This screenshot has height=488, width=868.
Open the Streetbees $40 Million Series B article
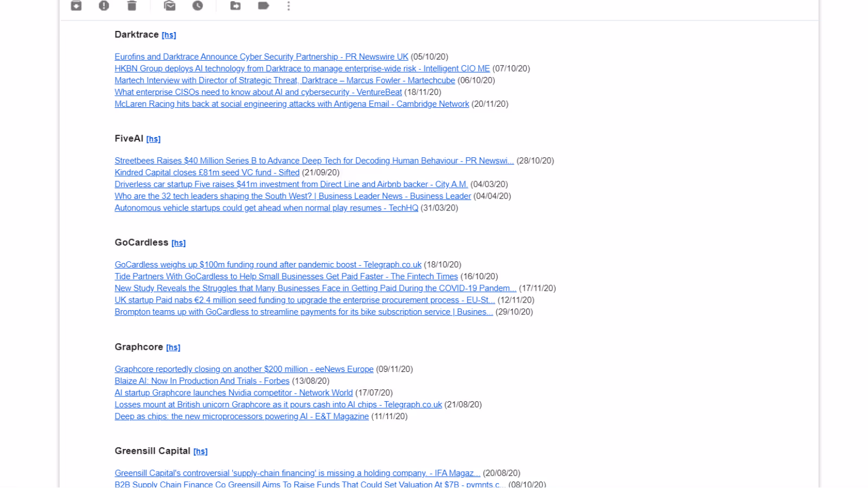click(x=314, y=160)
